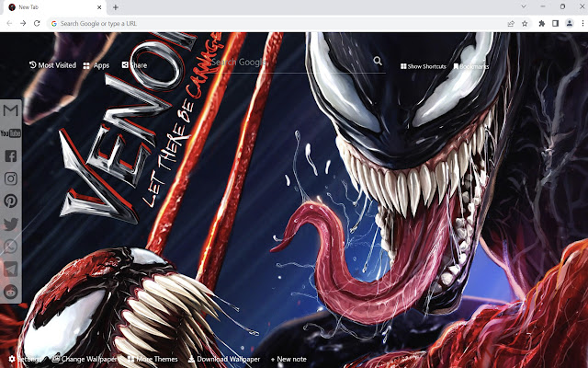The image size is (588, 368).
Task: Add a New note
Action: point(288,360)
